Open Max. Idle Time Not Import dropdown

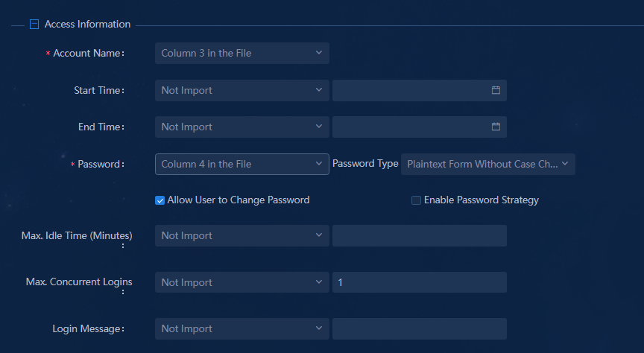[x=242, y=235]
